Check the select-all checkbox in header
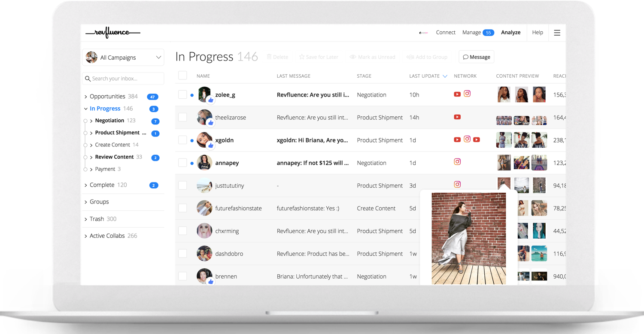The height and width of the screenshot is (334, 644). click(x=182, y=76)
